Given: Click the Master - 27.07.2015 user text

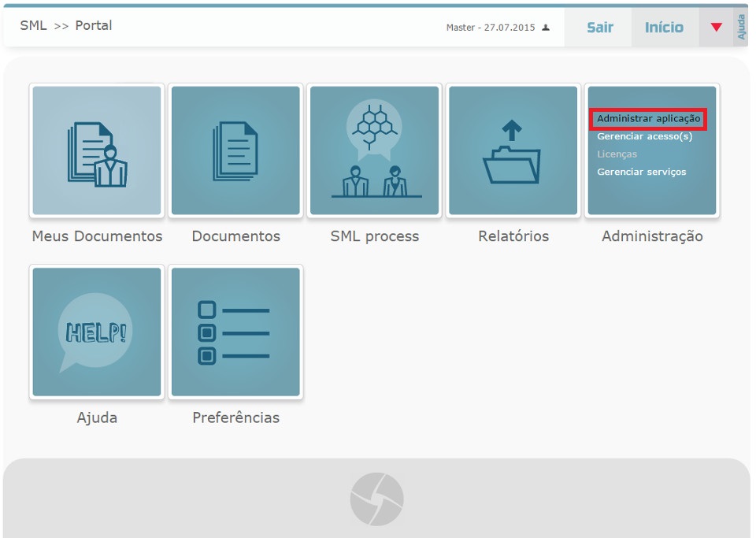Looking at the screenshot, I should click(490, 28).
